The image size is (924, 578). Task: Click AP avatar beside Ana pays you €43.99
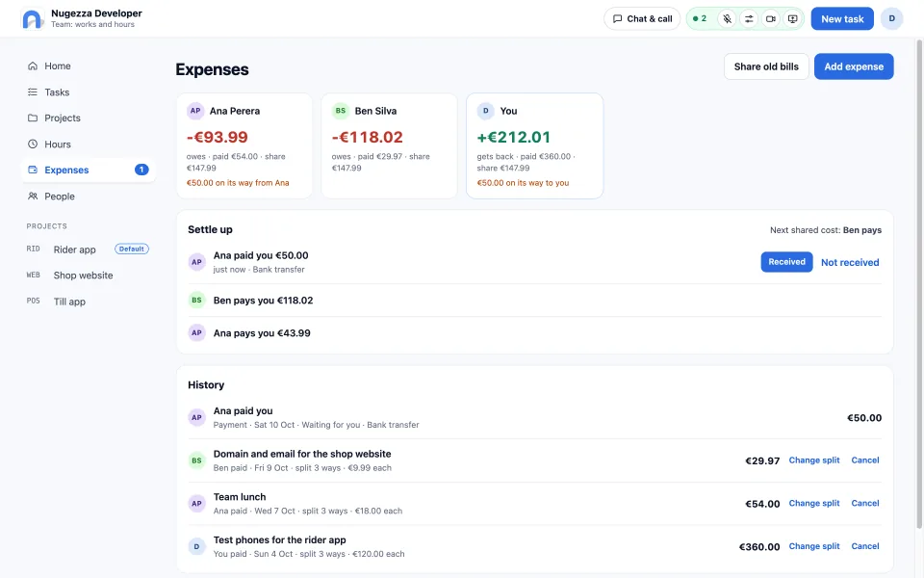[196, 332]
